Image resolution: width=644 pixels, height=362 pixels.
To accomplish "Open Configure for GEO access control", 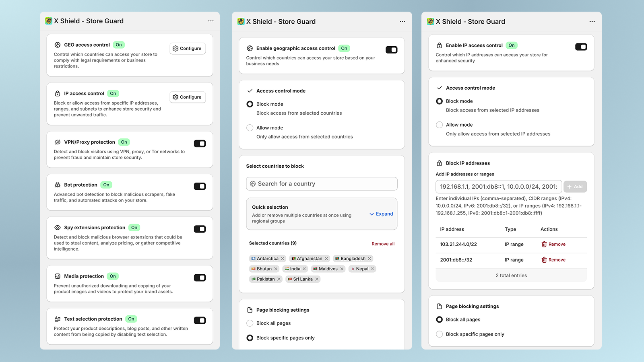I will pyautogui.click(x=188, y=49).
